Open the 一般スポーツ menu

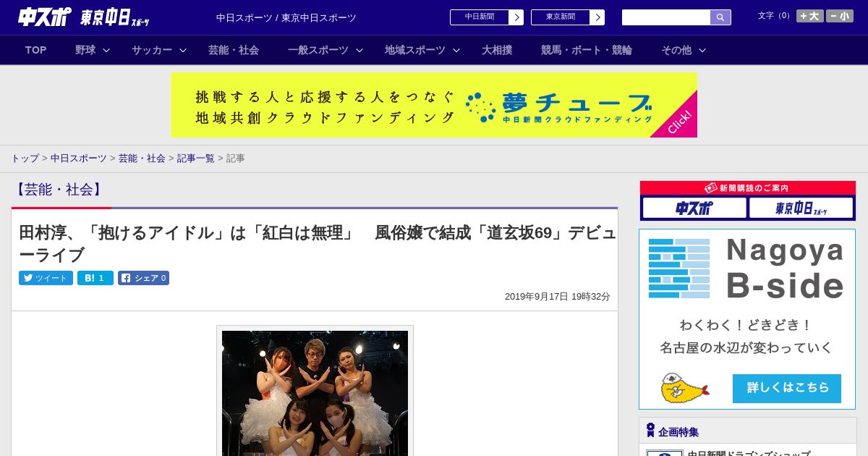pyautogui.click(x=318, y=50)
